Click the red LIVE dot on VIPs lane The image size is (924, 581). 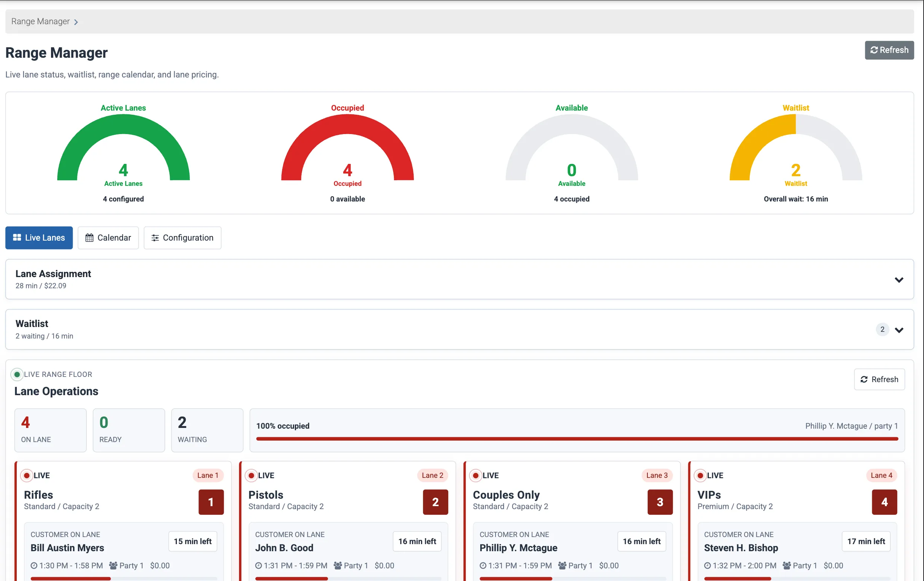point(700,475)
